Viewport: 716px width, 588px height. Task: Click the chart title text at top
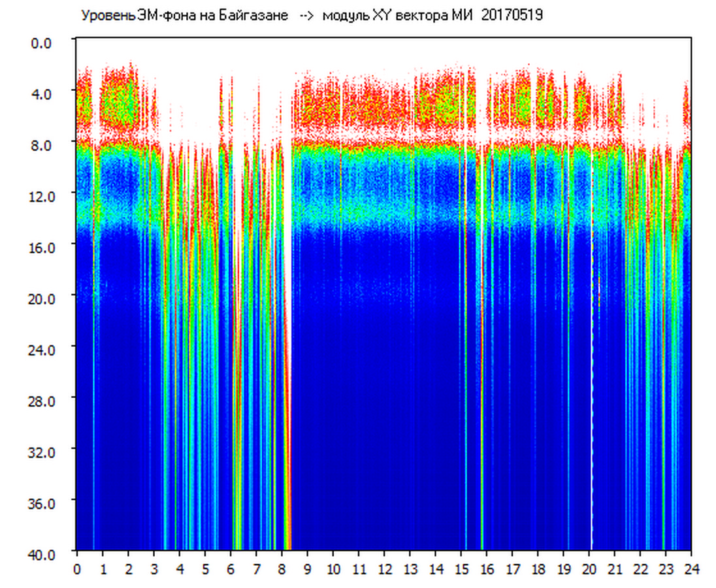coord(311,15)
